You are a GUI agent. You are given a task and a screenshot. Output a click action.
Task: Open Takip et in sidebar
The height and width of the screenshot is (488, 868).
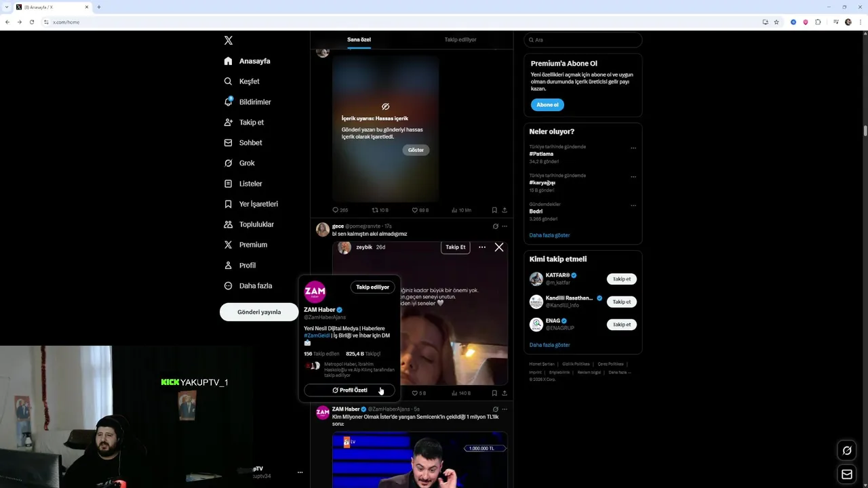[244, 122]
